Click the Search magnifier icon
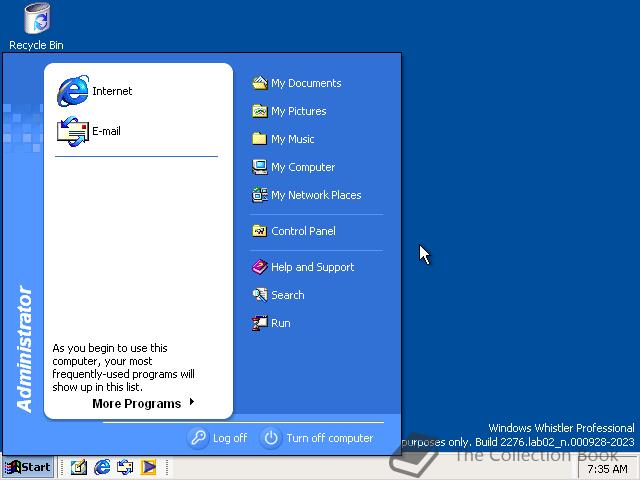The image size is (640, 480). (x=260, y=295)
